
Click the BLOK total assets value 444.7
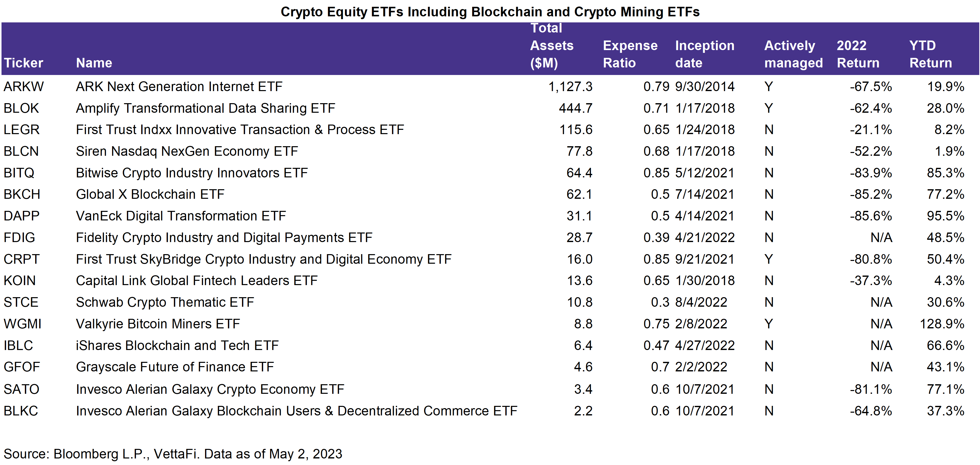[575, 108]
